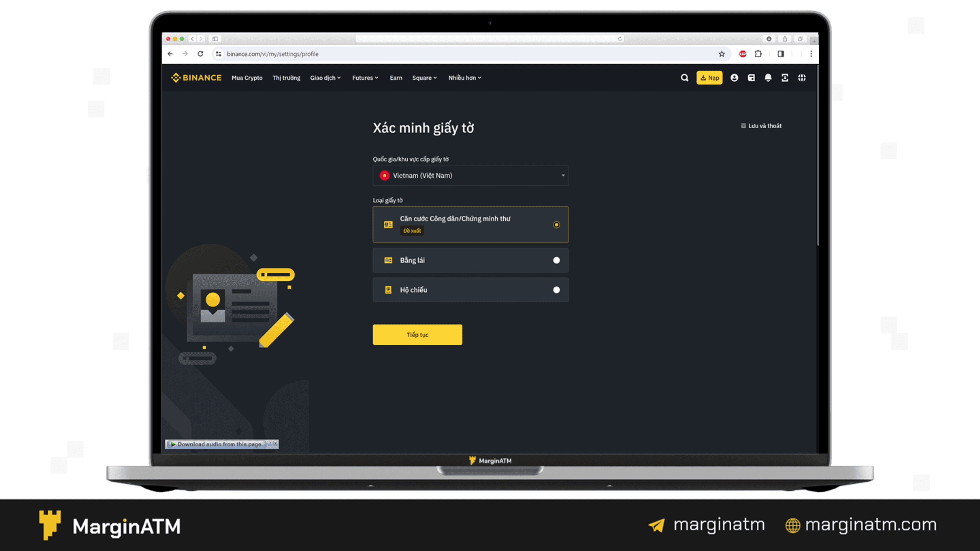Click the Binance logo

click(196, 78)
